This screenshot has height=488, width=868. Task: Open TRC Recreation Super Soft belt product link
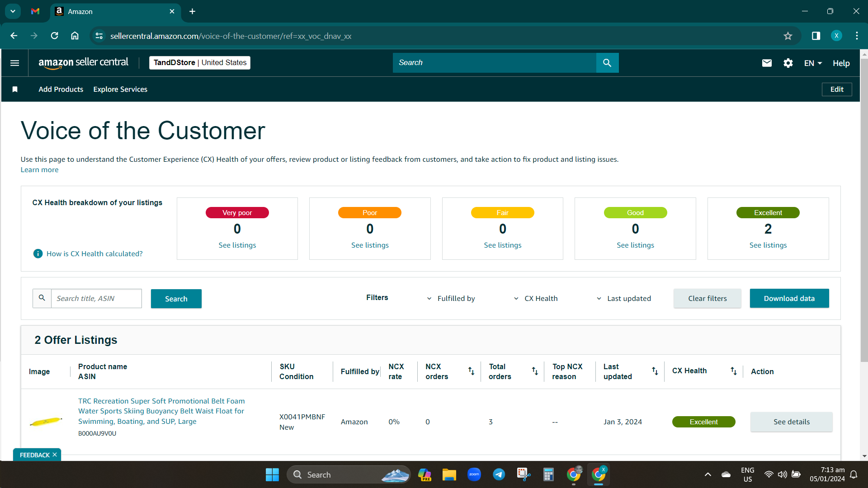(161, 411)
